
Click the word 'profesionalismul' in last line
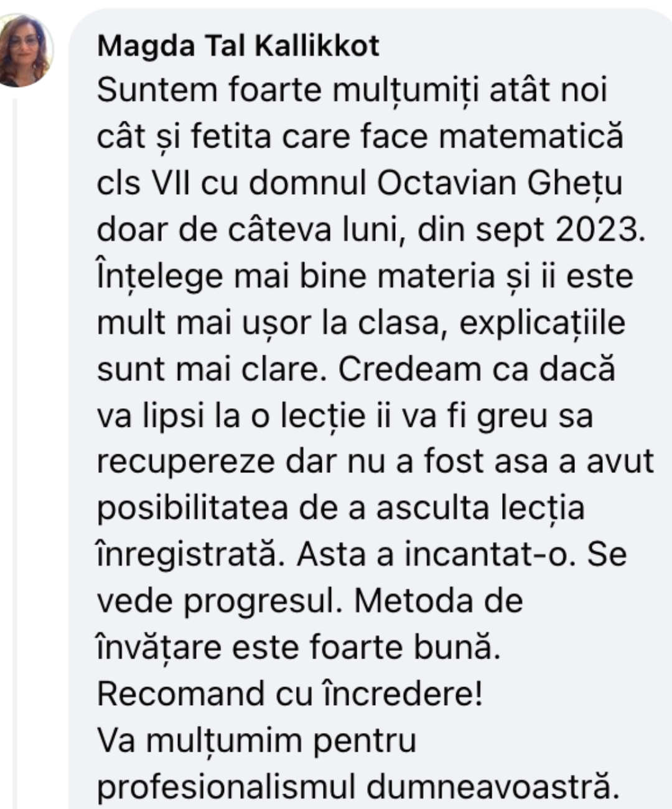[x=226, y=787]
